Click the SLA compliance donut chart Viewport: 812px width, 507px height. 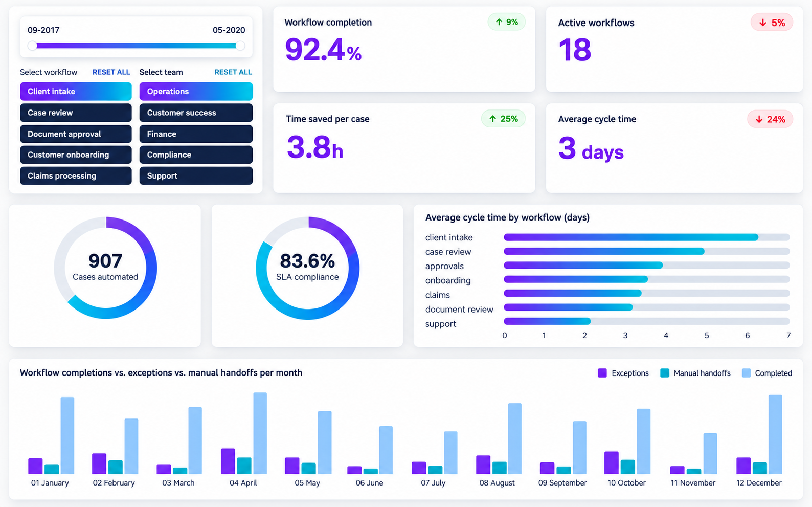[308, 268]
